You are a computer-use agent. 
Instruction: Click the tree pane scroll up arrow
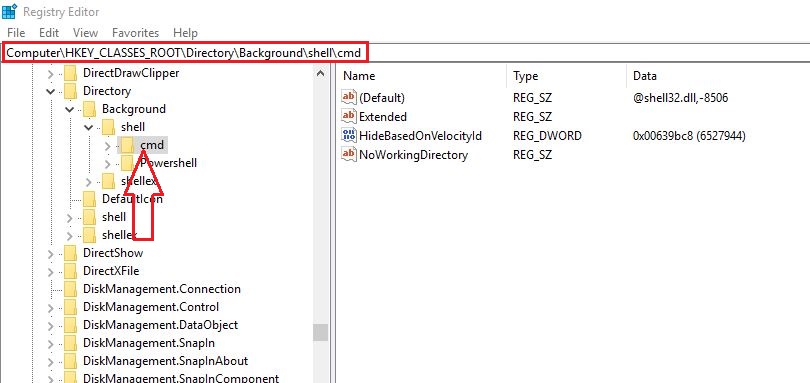pyautogui.click(x=320, y=73)
